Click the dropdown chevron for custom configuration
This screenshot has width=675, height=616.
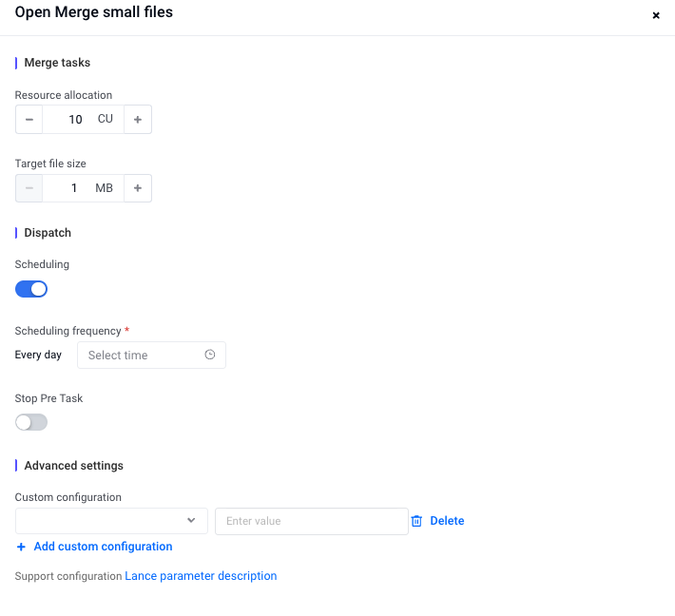tap(191, 520)
